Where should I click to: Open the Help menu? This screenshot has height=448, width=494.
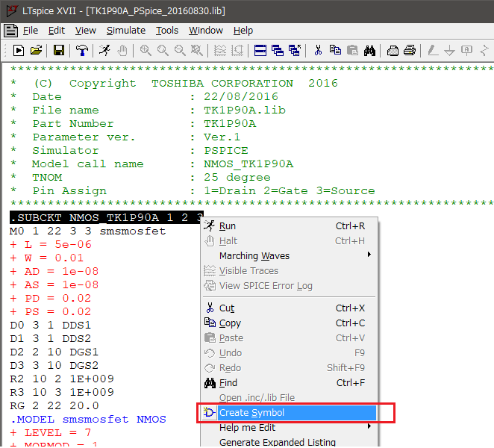tap(243, 31)
